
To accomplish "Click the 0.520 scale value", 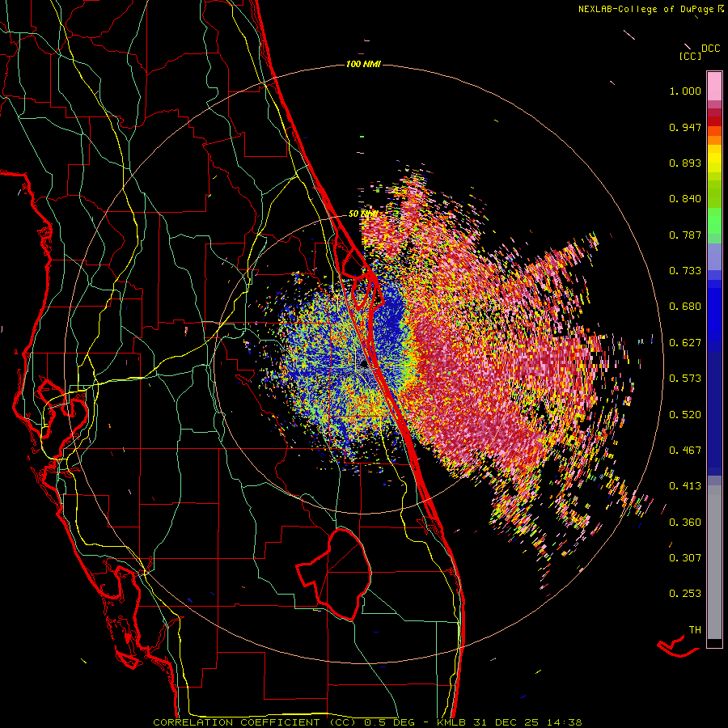I will 685,415.
